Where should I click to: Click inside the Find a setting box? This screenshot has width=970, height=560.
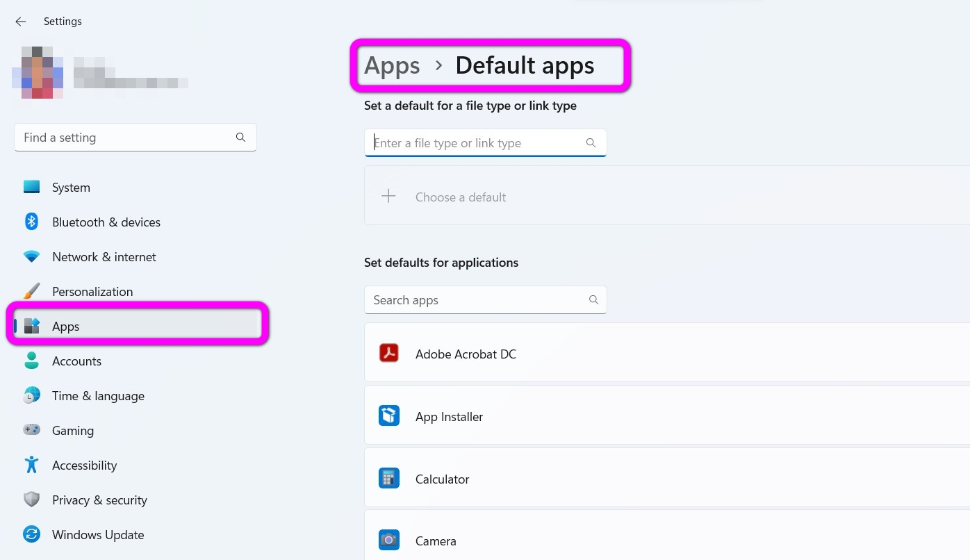click(125, 137)
